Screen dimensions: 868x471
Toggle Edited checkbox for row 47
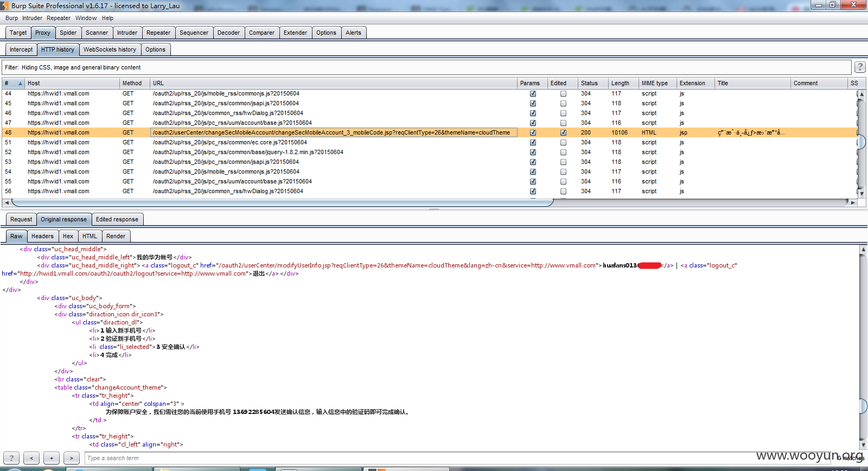[x=563, y=123]
